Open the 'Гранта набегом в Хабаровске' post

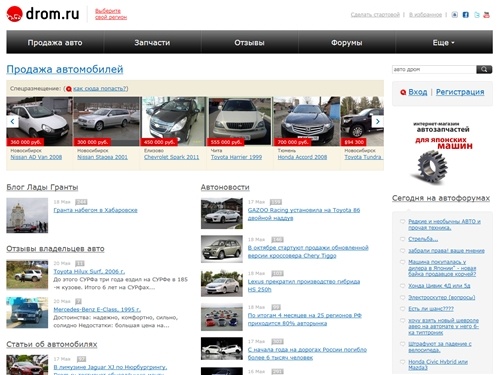[95, 210]
